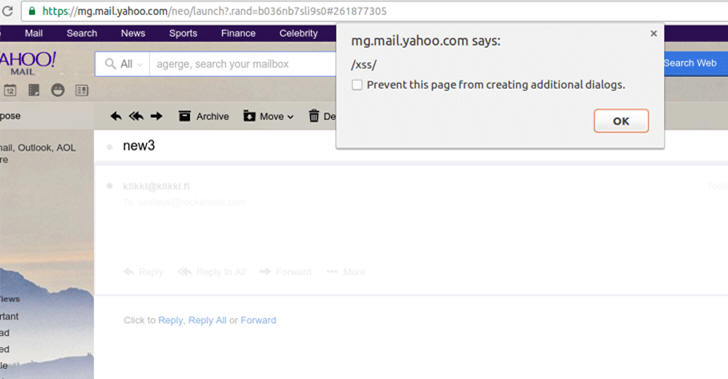Click the Yahoo Mail logo
The image size is (728, 379).
coord(27,63)
